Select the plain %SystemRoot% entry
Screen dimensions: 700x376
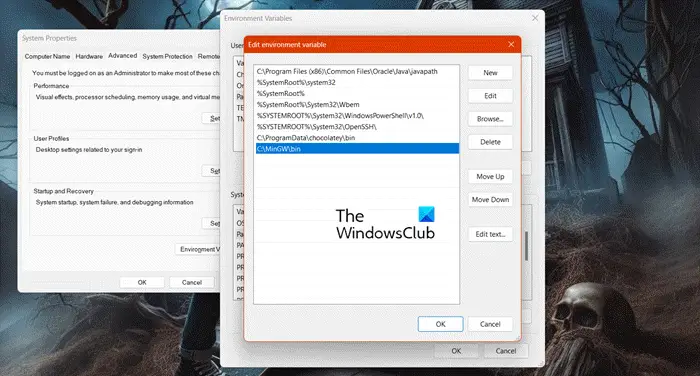(357, 94)
